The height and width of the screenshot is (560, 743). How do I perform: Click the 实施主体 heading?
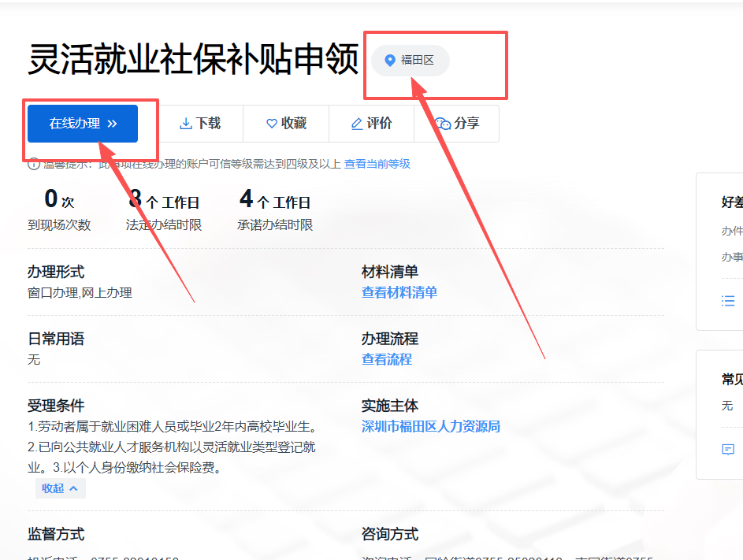click(x=390, y=406)
